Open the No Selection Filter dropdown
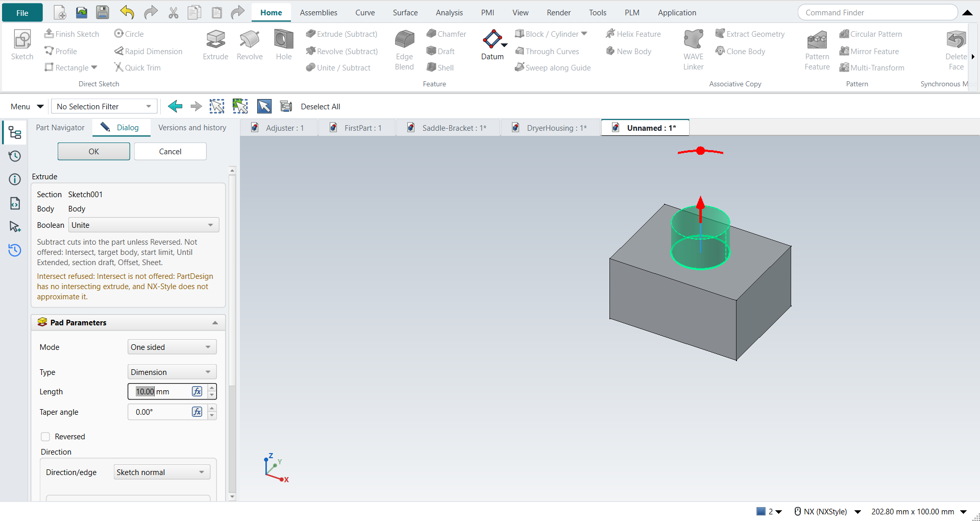The width and height of the screenshot is (980, 521). 104,106
